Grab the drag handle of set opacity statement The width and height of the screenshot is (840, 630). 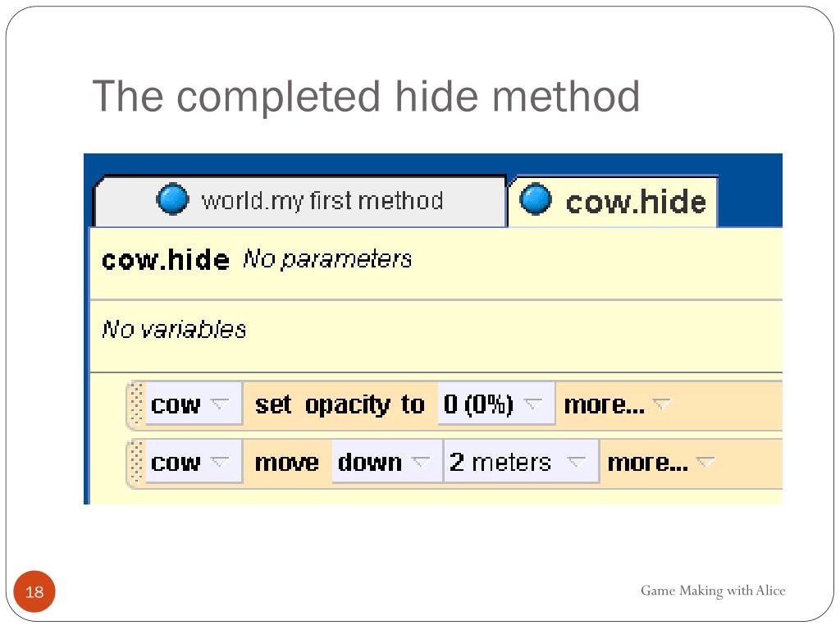(x=137, y=404)
